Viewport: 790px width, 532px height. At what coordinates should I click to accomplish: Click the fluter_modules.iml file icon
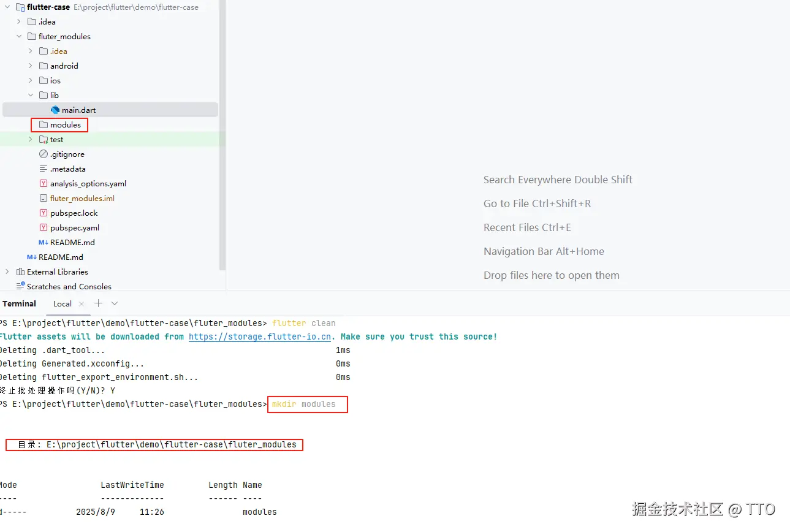(x=44, y=199)
